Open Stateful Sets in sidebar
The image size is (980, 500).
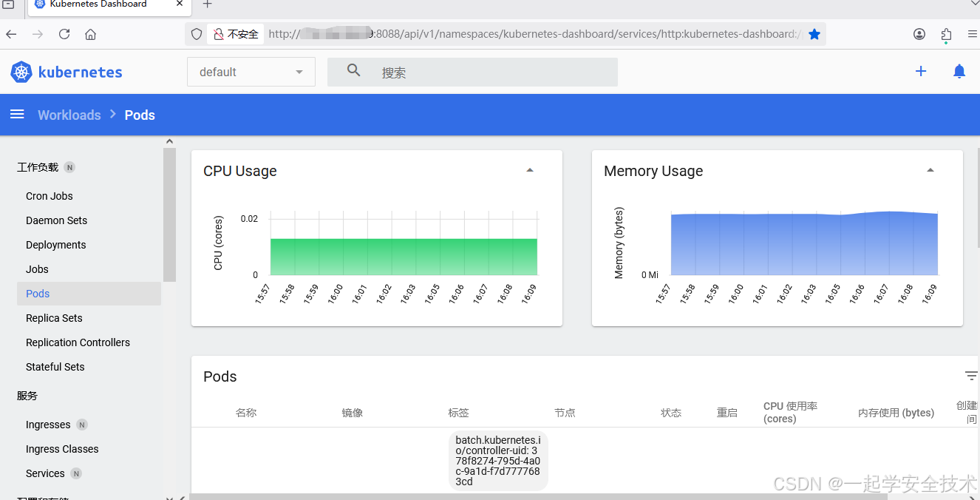[55, 367]
